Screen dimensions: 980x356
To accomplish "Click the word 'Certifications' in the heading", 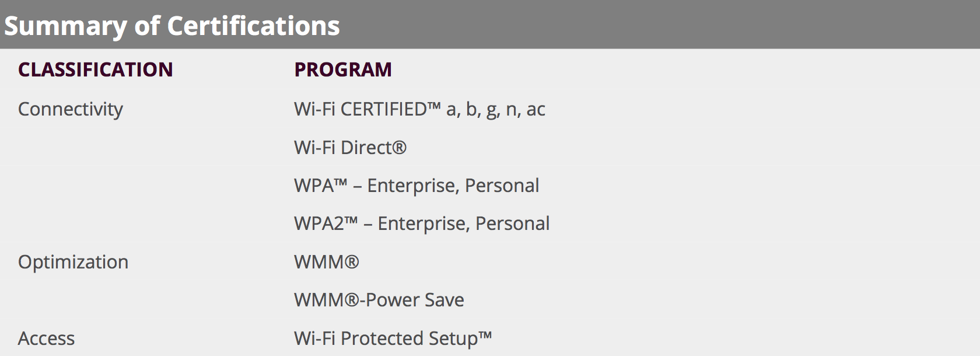I will coord(253,26).
